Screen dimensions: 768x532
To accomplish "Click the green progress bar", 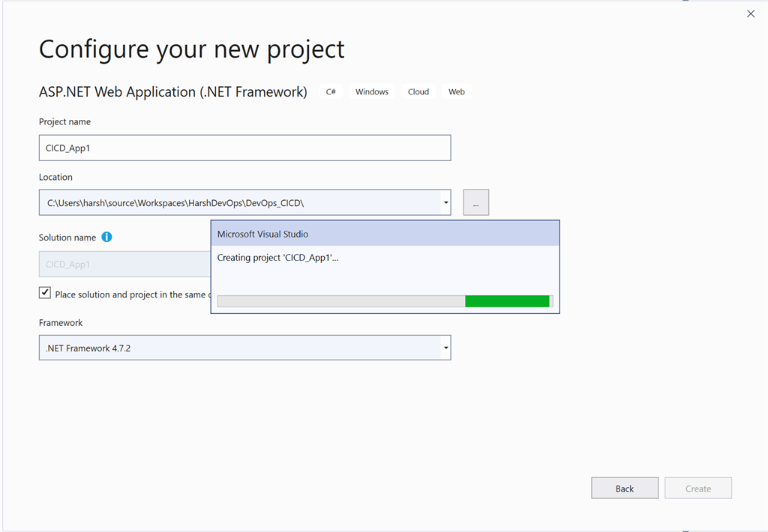I will (x=508, y=300).
